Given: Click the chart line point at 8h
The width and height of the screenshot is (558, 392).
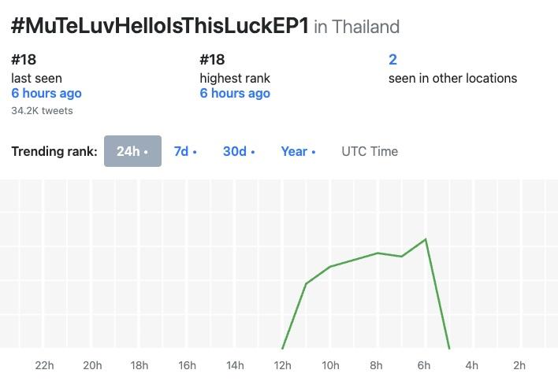Looking at the screenshot, I should coord(378,253).
